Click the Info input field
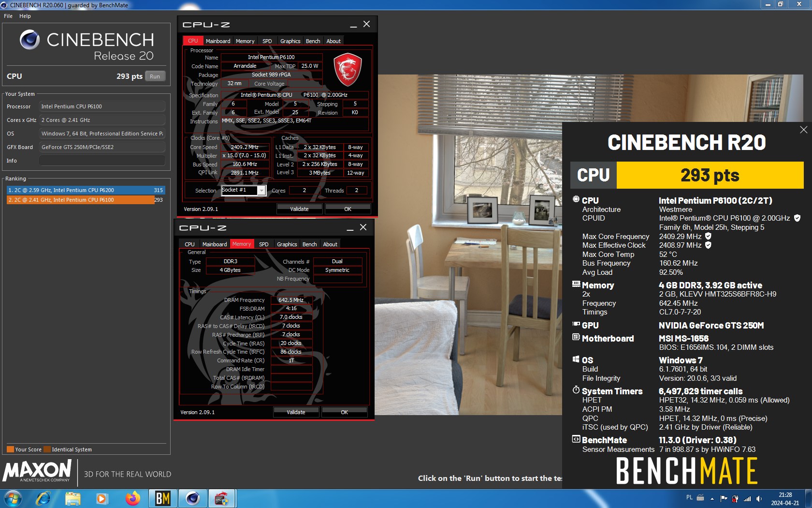The image size is (812, 508). point(102,161)
